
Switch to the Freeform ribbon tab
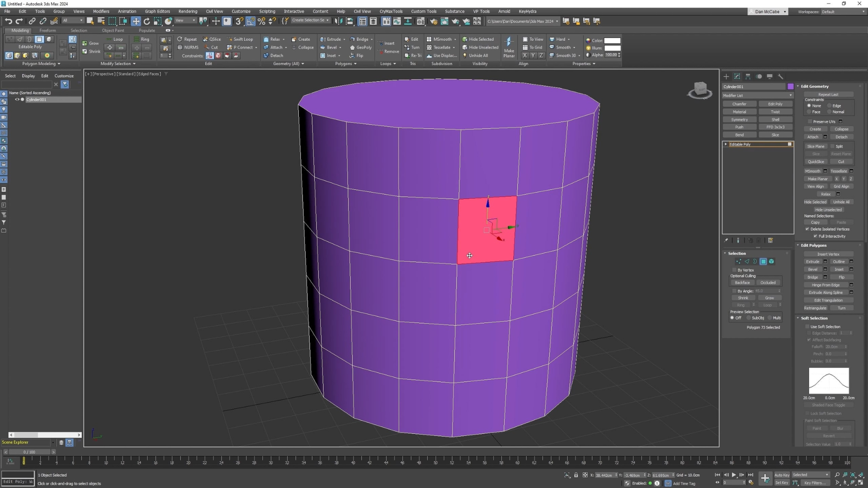pos(47,30)
